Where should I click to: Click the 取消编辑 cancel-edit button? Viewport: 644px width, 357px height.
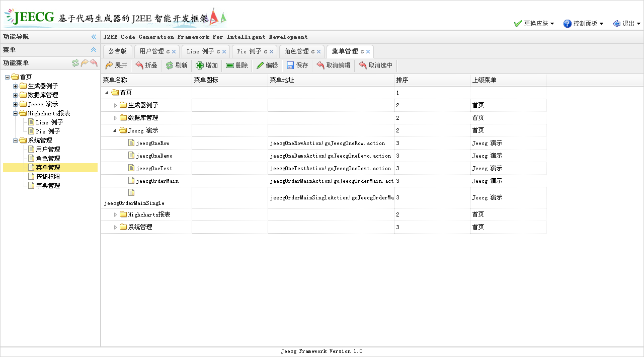pyautogui.click(x=334, y=65)
